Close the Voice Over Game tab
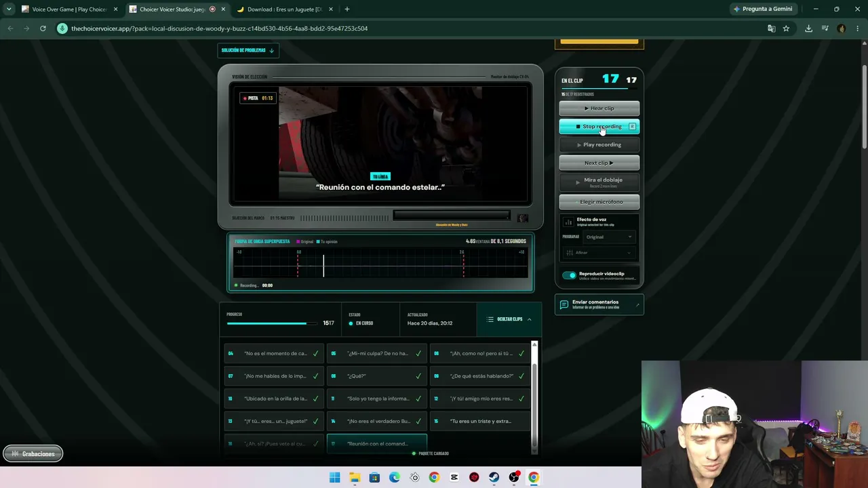 pos(115,9)
